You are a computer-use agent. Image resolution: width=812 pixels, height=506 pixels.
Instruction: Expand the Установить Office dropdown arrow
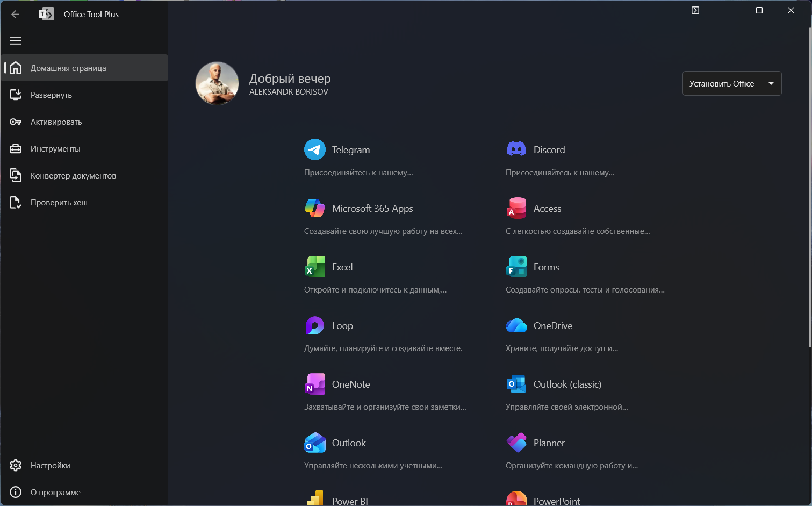click(x=771, y=84)
